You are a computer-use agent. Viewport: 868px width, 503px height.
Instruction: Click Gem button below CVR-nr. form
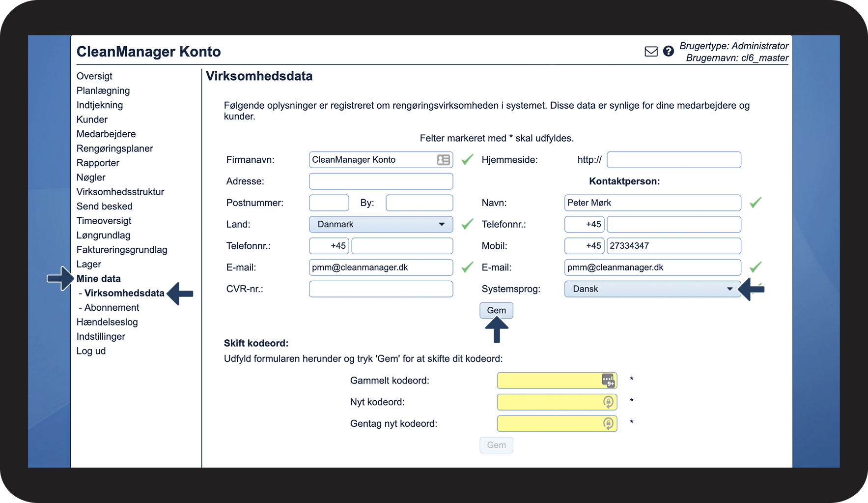tap(496, 311)
